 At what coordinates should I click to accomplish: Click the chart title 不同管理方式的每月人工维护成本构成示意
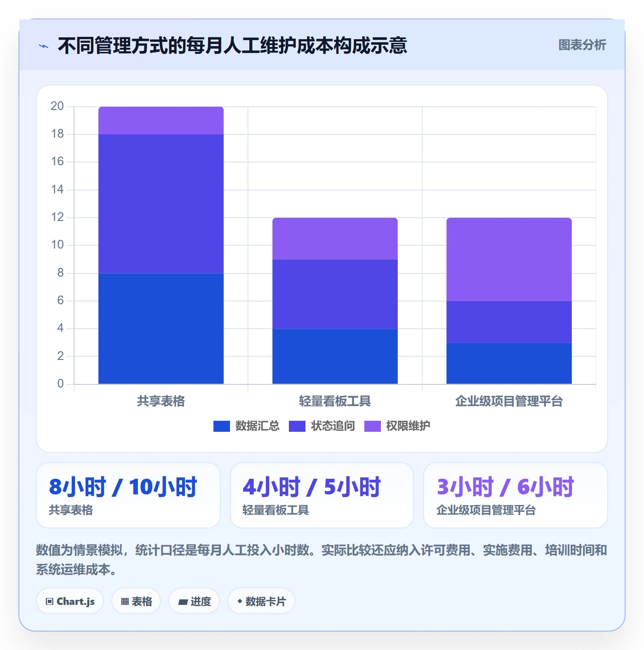232,46
